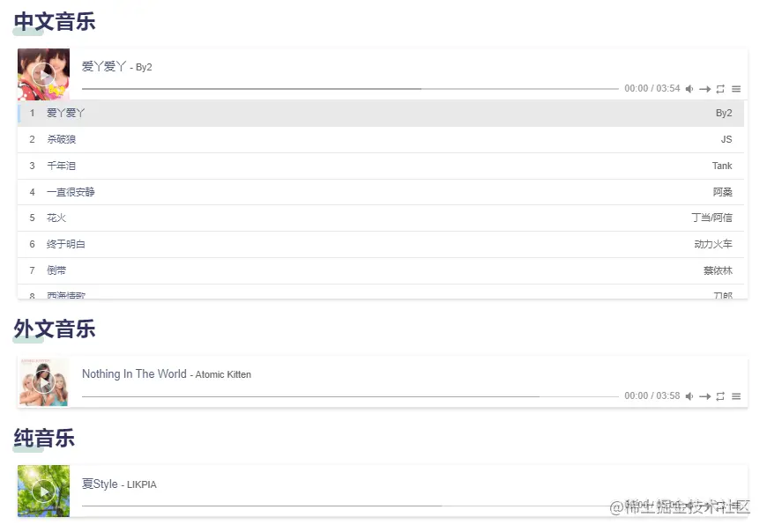Play the 爱丫爱丫 track via cover play button

click(x=44, y=75)
